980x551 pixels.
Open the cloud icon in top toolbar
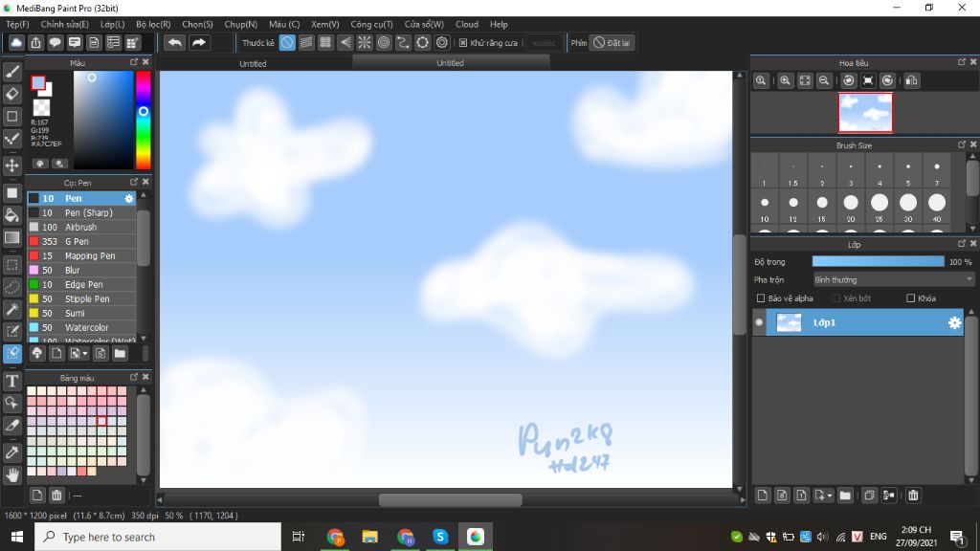click(16, 42)
